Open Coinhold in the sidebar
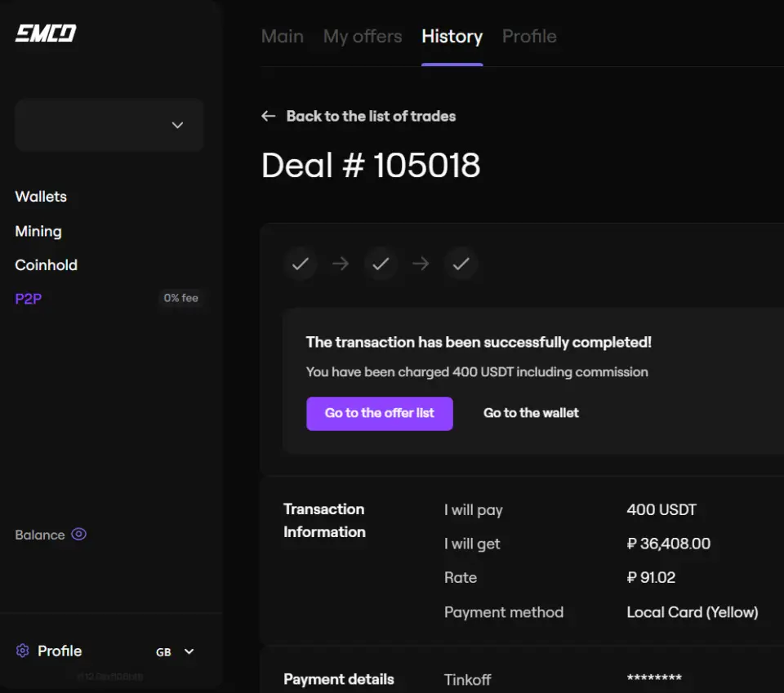This screenshot has width=784, height=693. [46, 265]
